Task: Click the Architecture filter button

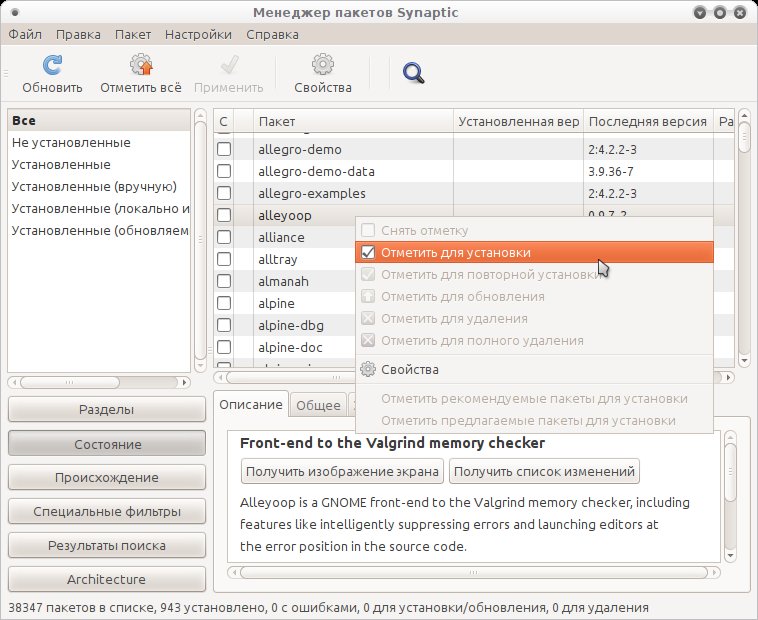Action: point(107,579)
